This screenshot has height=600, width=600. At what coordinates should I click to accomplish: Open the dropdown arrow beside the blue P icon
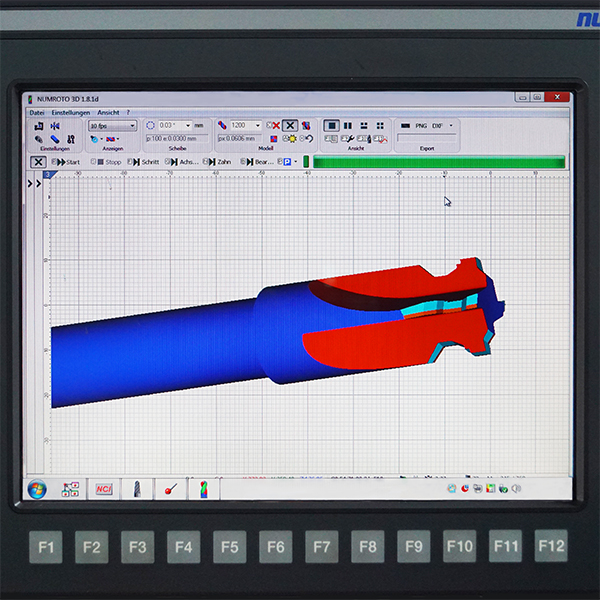click(296, 162)
